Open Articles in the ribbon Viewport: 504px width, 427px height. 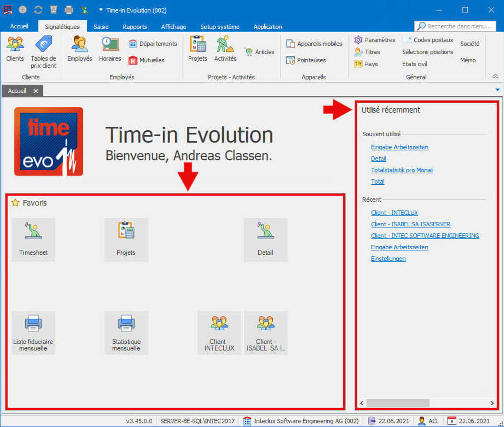260,52
